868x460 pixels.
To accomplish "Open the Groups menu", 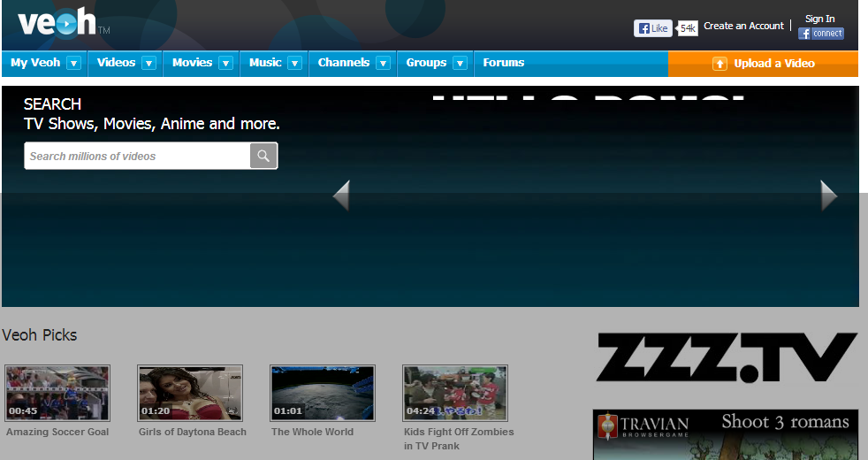I will coord(426,63).
